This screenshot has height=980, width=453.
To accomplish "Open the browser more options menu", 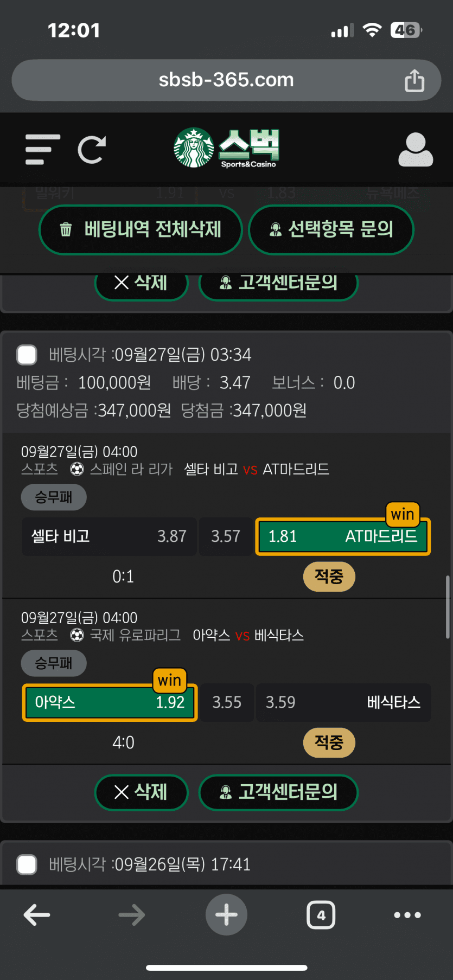I will [x=407, y=915].
